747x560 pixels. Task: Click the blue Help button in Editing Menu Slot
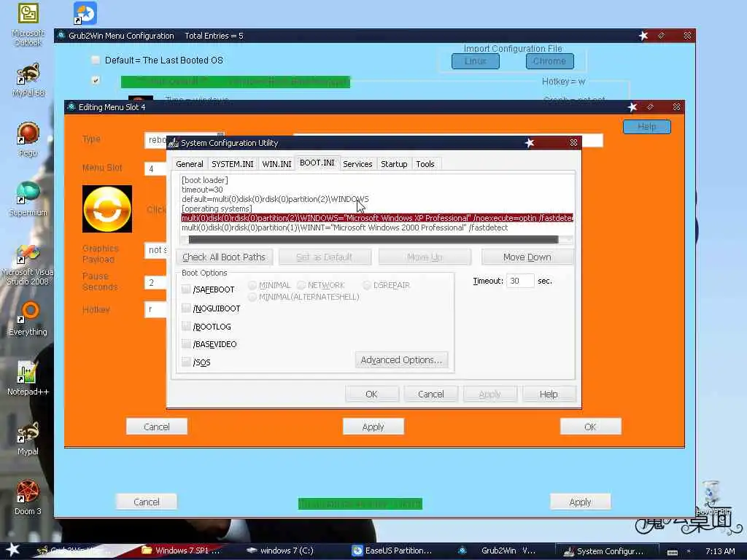[647, 127]
